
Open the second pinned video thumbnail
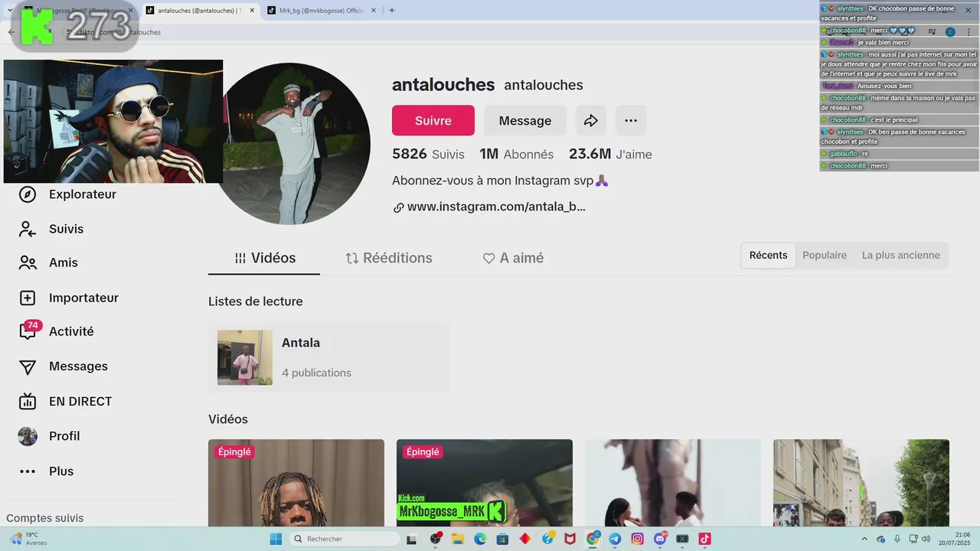(x=485, y=483)
